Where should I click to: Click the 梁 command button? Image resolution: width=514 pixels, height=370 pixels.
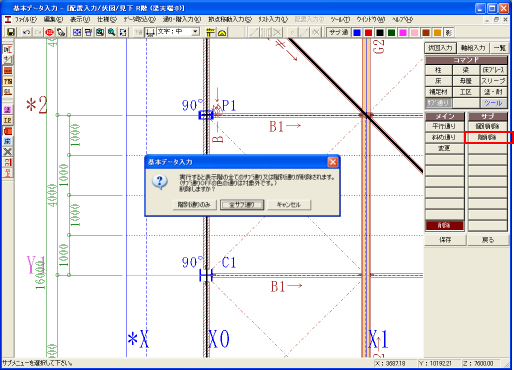466,70
